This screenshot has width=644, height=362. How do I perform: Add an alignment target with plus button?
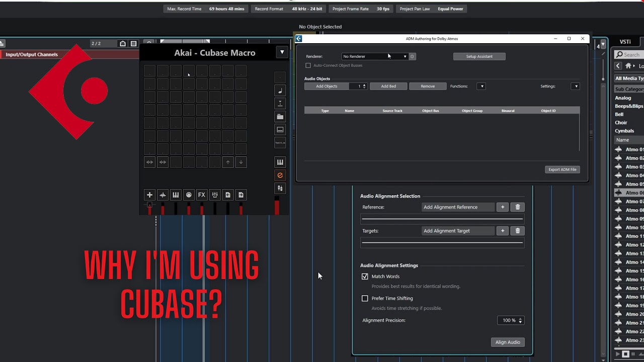click(502, 231)
